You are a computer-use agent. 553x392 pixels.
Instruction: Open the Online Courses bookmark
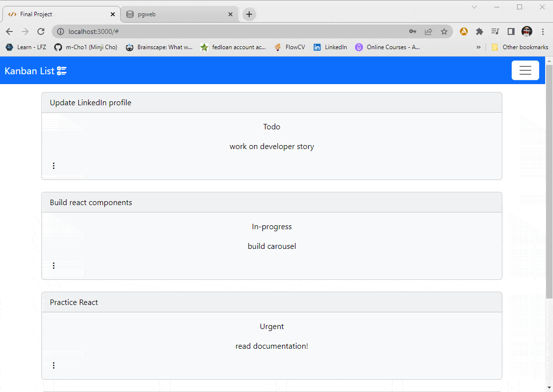[x=388, y=47]
